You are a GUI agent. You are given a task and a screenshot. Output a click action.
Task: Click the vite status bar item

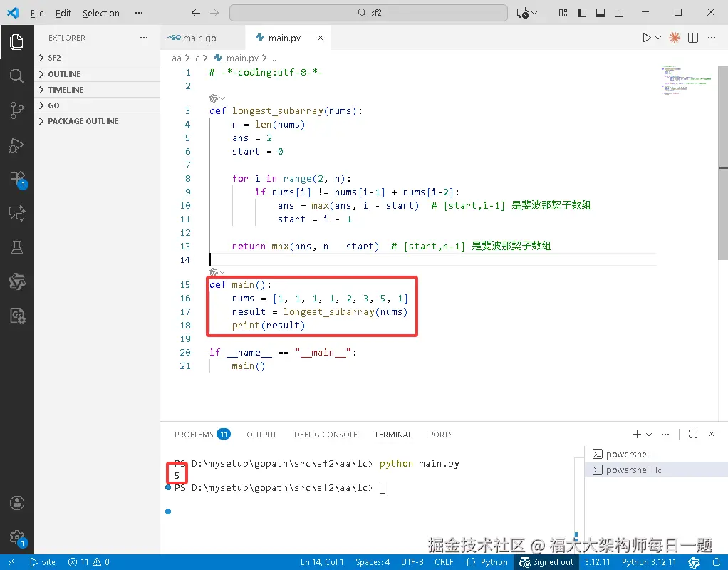pyautogui.click(x=43, y=562)
